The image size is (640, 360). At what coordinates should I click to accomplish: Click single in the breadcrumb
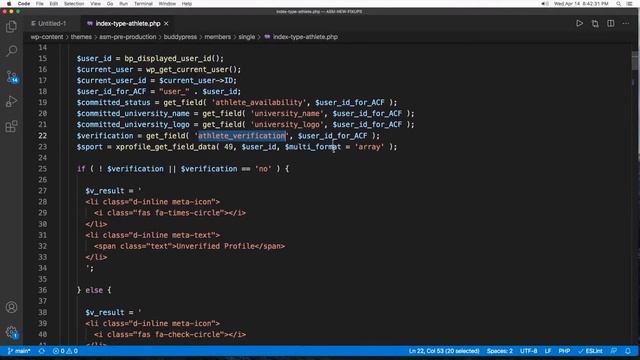(247, 37)
